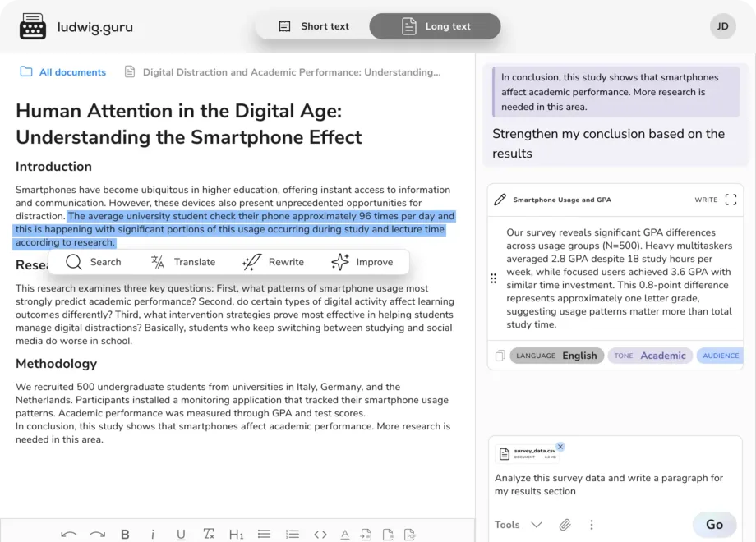Clear text formatting in the toolbar
756x542 pixels.
209,534
